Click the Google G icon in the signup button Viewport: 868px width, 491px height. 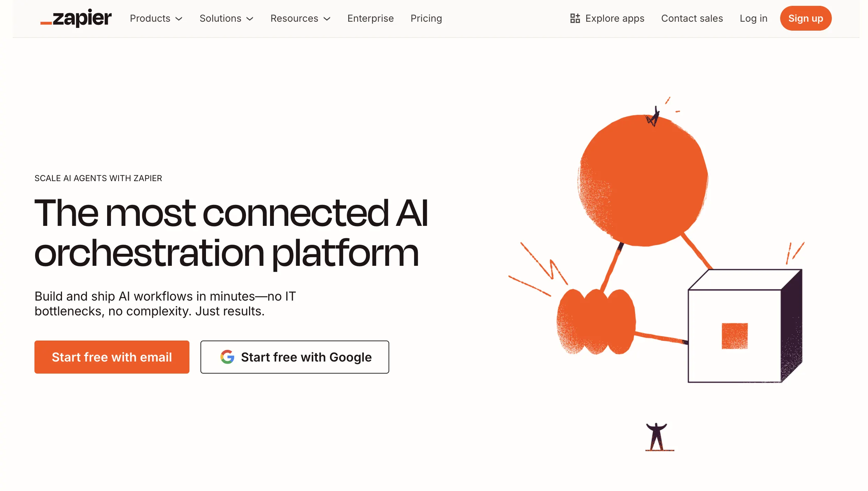pos(227,357)
